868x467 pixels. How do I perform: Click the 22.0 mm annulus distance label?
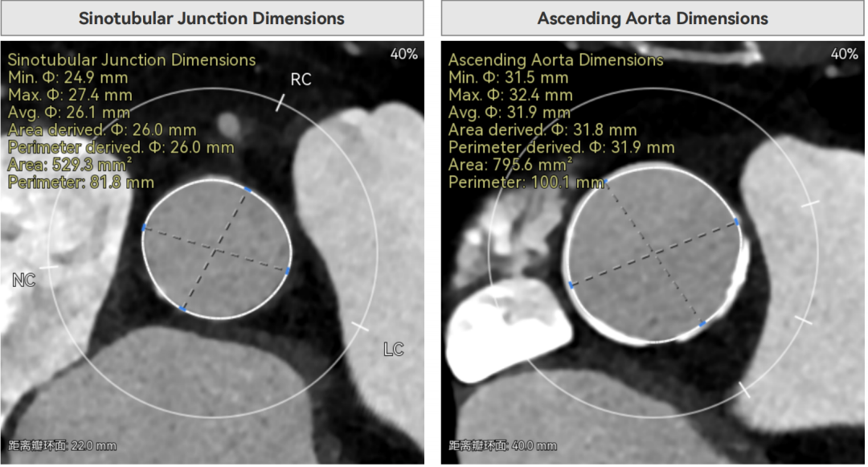(x=63, y=446)
